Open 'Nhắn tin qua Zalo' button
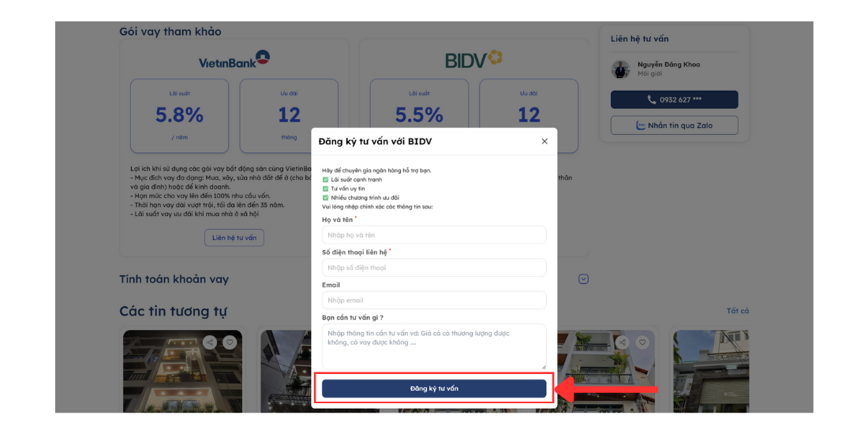868x434 pixels. pyautogui.click(x=674, y=125)
